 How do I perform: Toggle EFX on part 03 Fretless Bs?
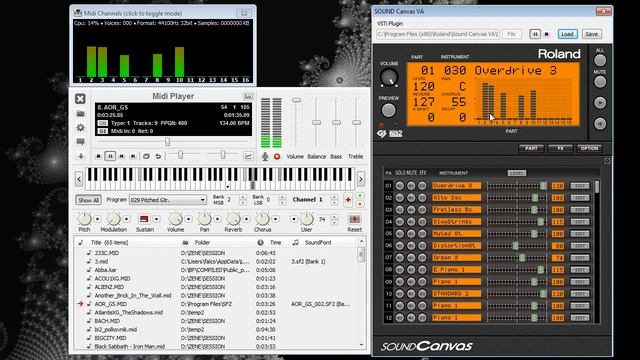[422, 210]
